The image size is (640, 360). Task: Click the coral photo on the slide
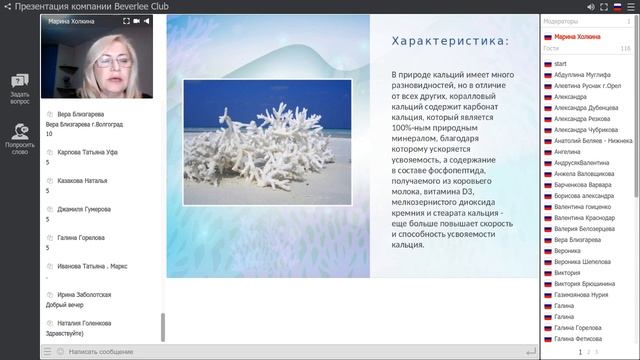click(267, 142)
